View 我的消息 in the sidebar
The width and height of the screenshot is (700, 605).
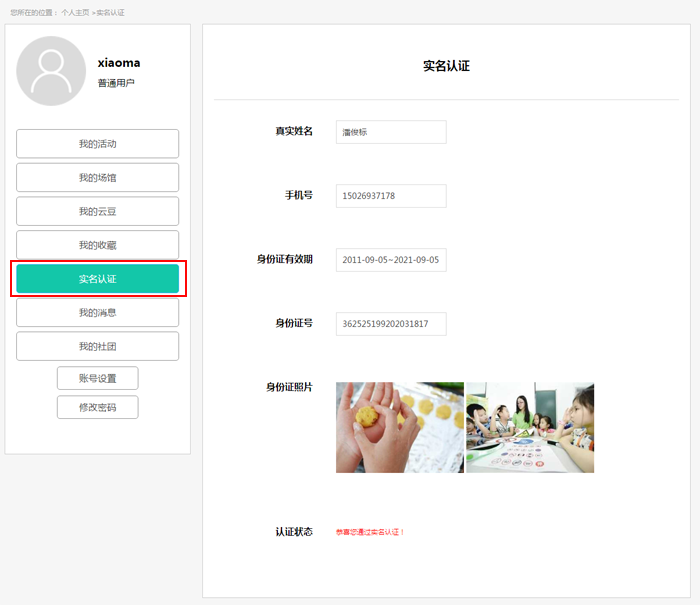pyautogui.click(x=97, y=313)
